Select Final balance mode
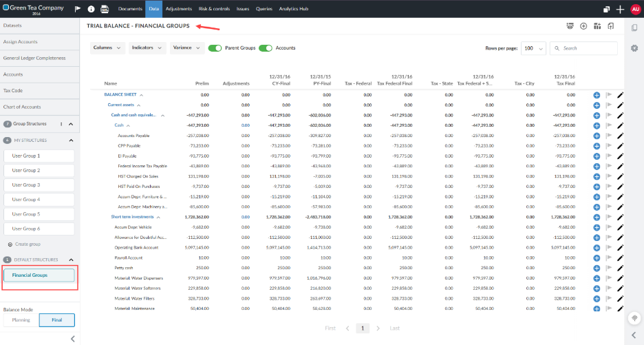Image resolution: width=644 pixels, height=345 pixels. (56, 320)
